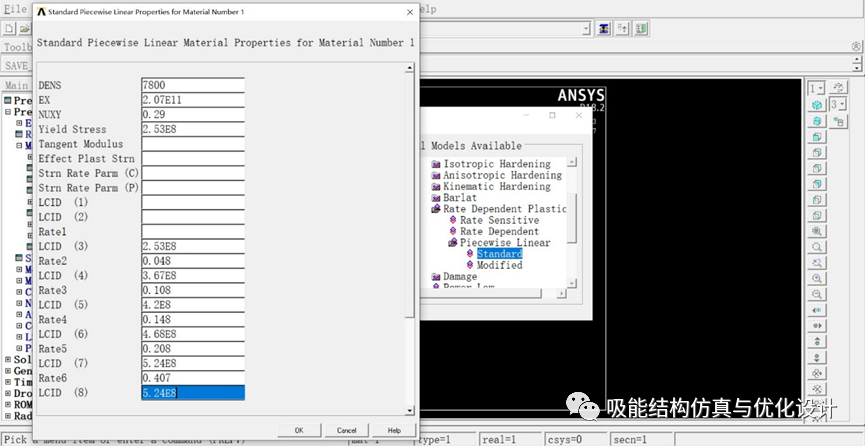The width and height of the screenshot is (865, 446).
Task: Expand the Gen item in Main Menu
Action: (8, 371)
